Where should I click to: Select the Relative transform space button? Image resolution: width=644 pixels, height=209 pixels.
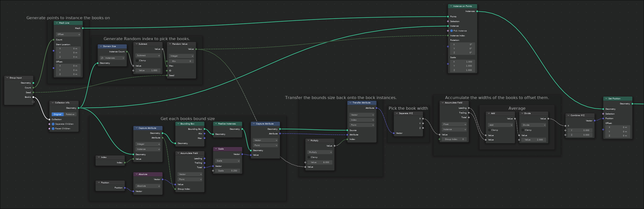[70, 114]
